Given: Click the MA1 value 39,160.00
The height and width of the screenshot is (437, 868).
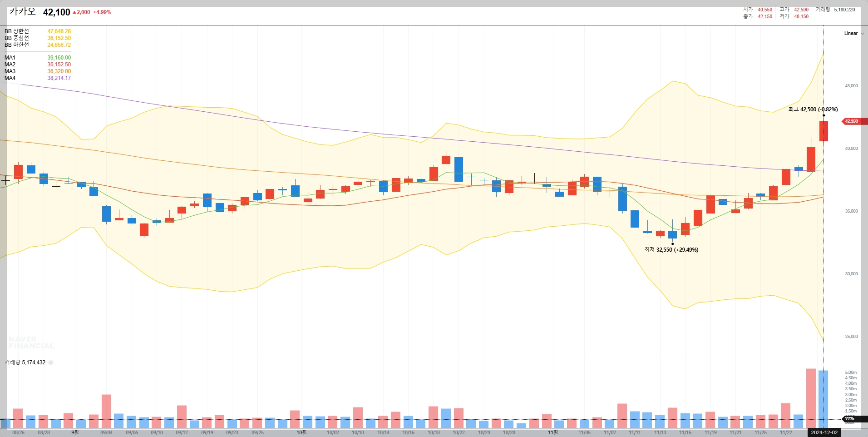Looking at the screenshot, I should click(59, 58).
